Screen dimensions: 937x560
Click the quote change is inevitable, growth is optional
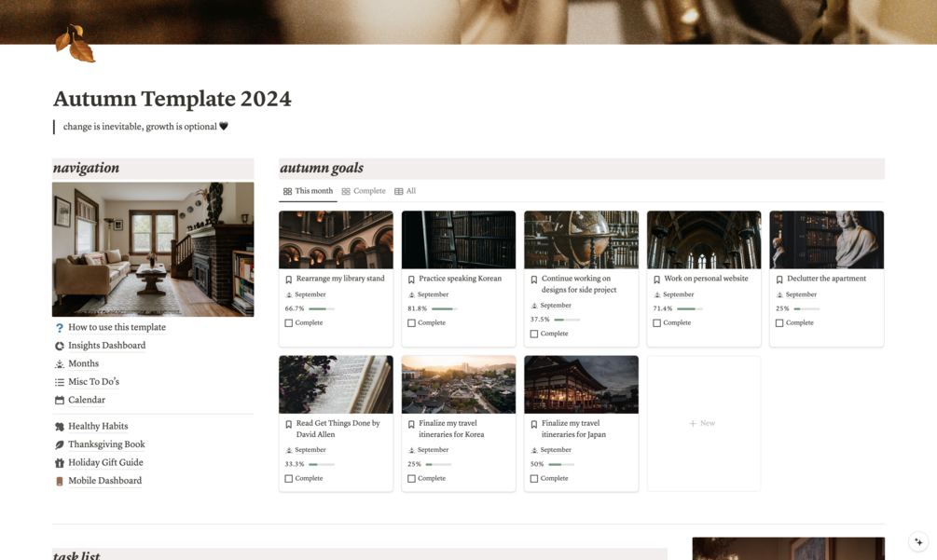pos(145,127)
